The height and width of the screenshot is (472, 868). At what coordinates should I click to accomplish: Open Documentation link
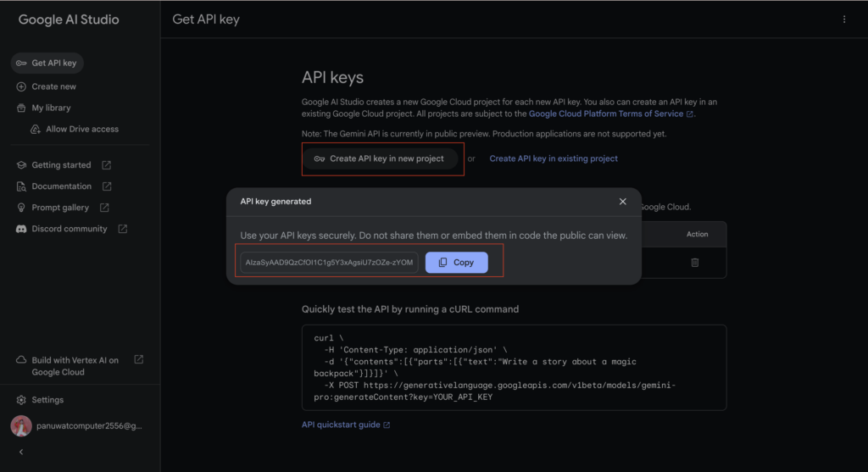[x=61, y=186]
